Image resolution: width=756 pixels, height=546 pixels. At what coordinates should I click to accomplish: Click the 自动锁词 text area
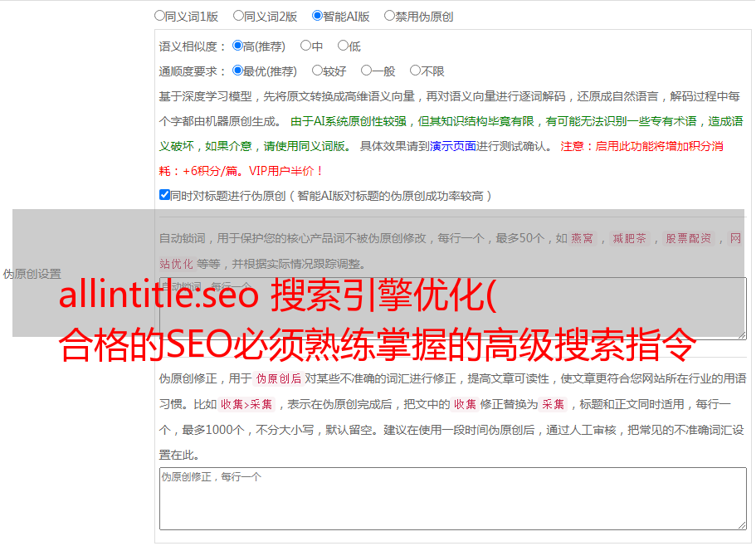coord(453,309)
